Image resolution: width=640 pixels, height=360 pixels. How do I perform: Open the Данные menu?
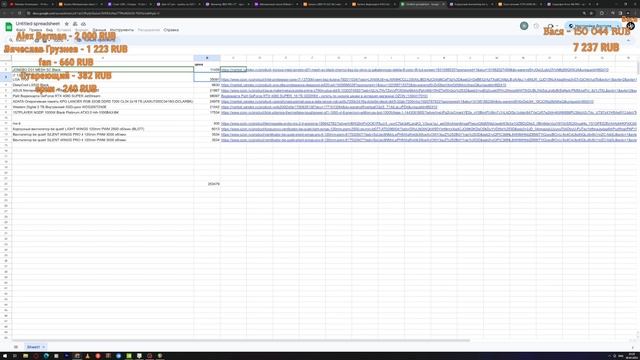pyautogui.click(x=99, y=30)
